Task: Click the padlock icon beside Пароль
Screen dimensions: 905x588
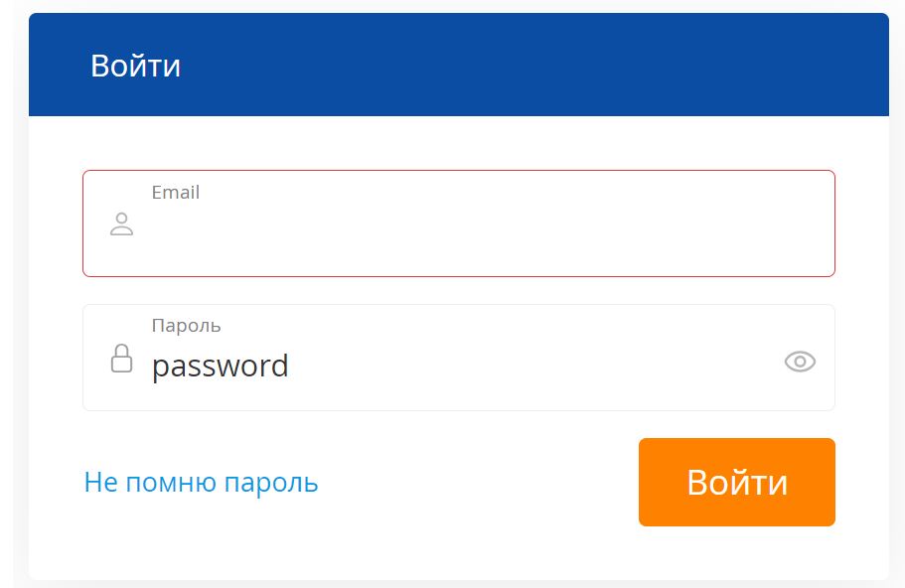Action: pyautogui.click(x=122, y=359)
